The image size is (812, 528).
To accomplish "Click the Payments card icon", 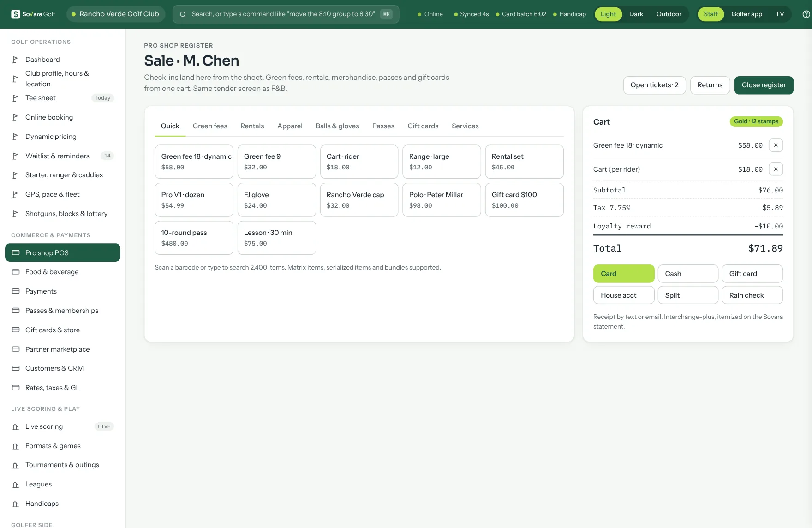I will point(16,291).
